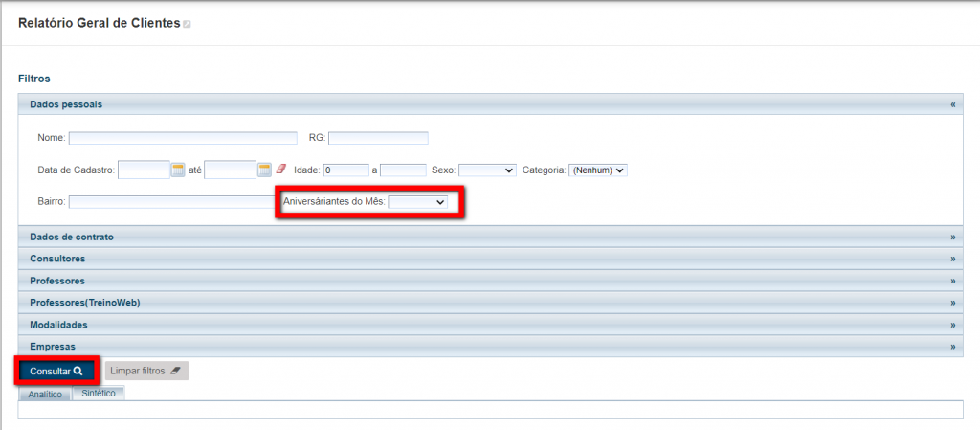Expand the Modalidades section
Image resolution: width=980 pixels, height=430 pixels.
pyautogui.click(x=952, y=325)
